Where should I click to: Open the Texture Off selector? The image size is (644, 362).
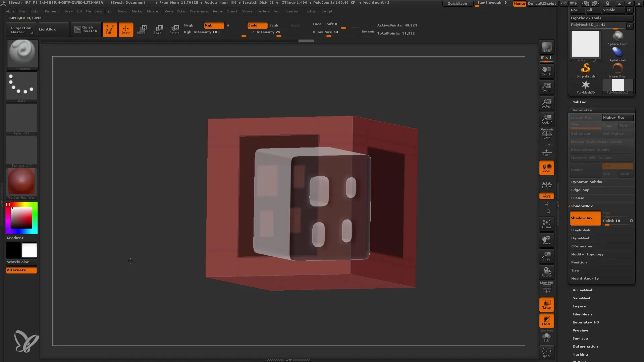coord(21,151)
